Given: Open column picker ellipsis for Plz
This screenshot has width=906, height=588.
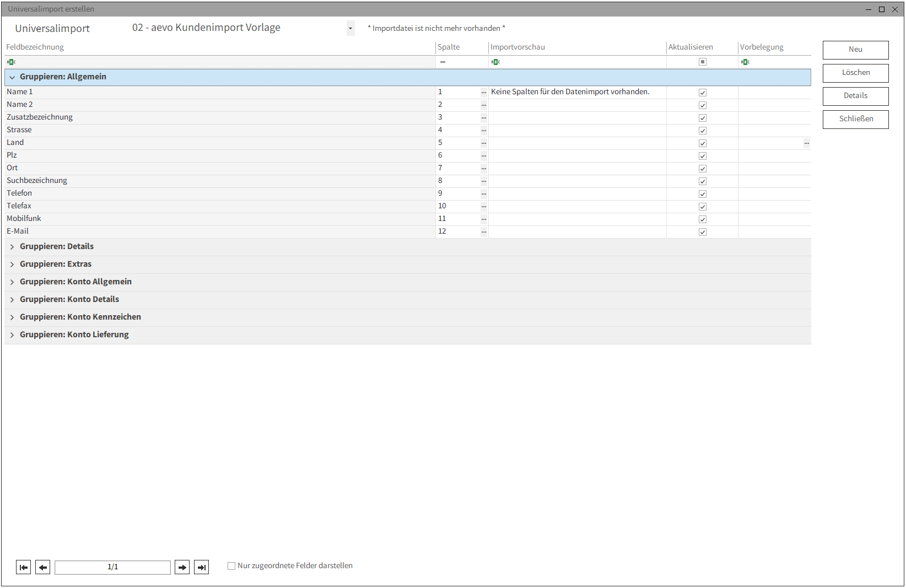Looking at the screenshot, I should coord(484,155).
